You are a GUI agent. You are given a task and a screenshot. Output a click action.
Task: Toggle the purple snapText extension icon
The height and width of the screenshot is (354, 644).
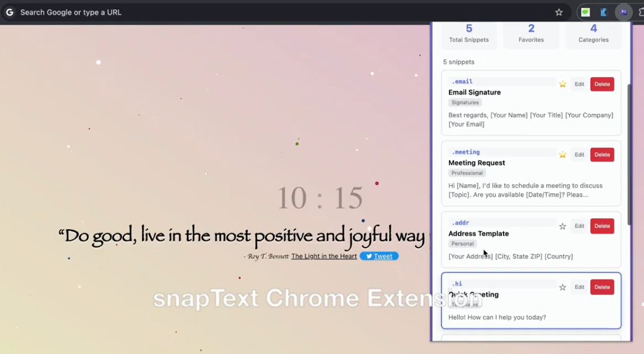(623, 12)
